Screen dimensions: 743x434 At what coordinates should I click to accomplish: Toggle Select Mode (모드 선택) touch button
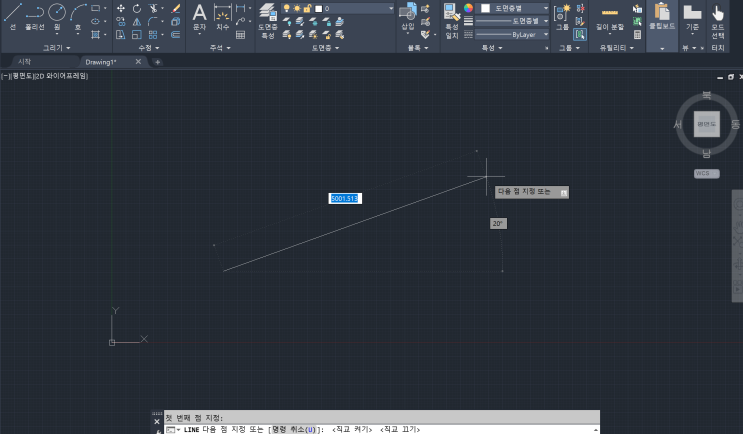718,21
